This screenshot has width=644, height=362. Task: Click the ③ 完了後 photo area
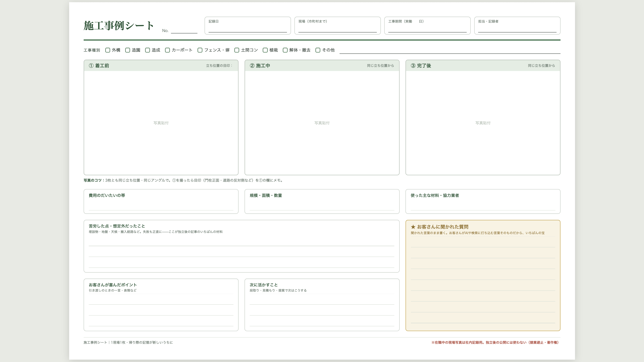pos(483,123)
